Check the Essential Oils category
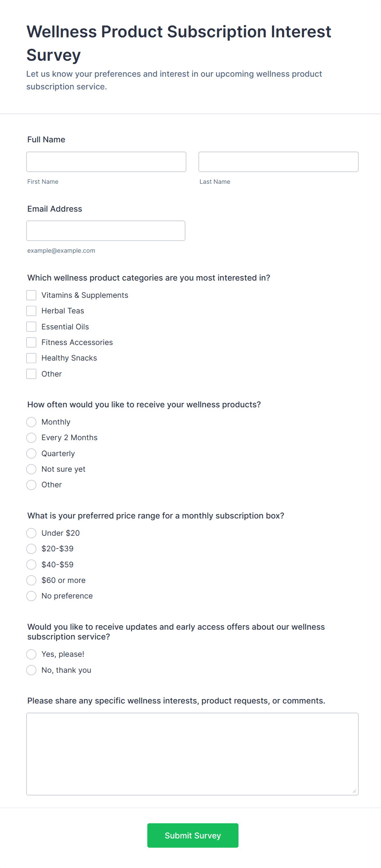 tap(31, 327)
